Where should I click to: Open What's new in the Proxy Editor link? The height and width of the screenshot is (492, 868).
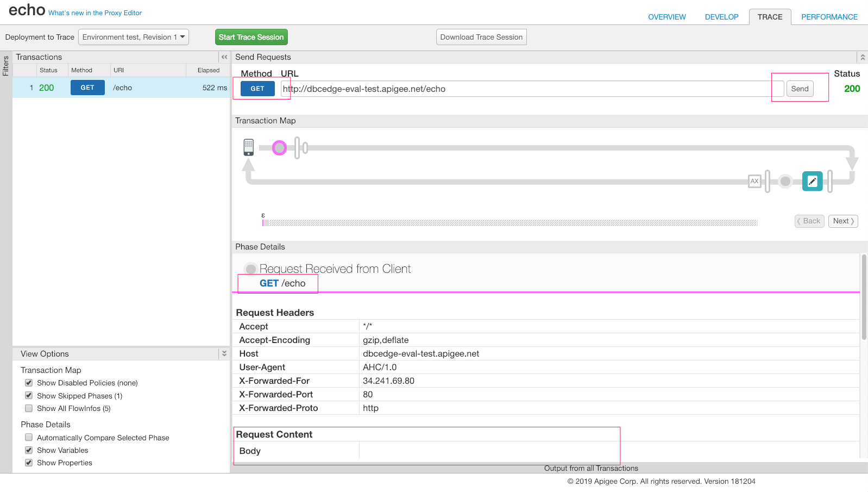tap(95, 13)
